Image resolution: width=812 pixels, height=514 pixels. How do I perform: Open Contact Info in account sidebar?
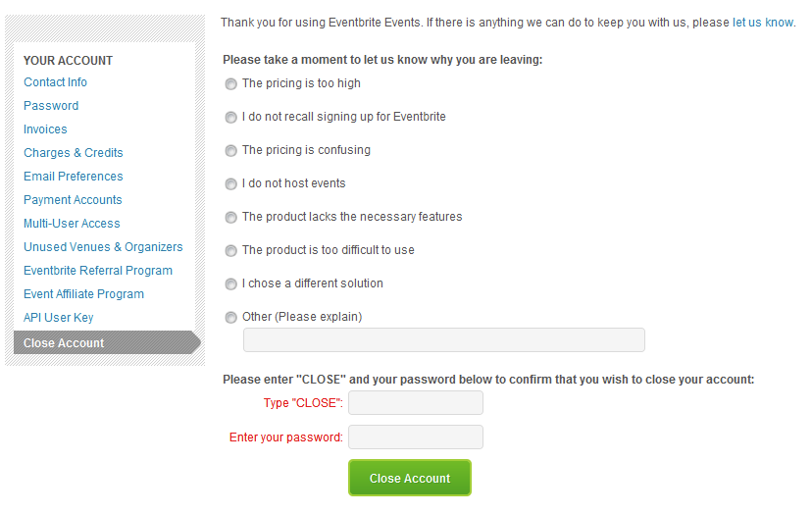pos(56,82)
